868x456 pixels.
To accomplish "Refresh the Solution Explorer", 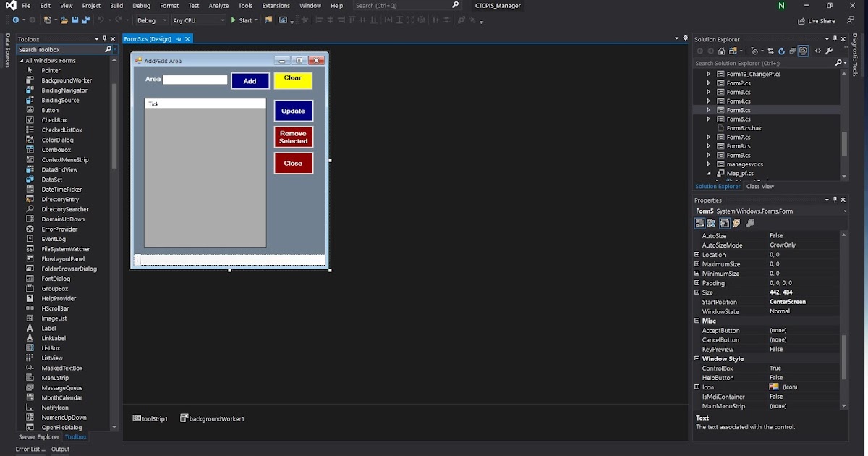I will [x=782, y=51].
